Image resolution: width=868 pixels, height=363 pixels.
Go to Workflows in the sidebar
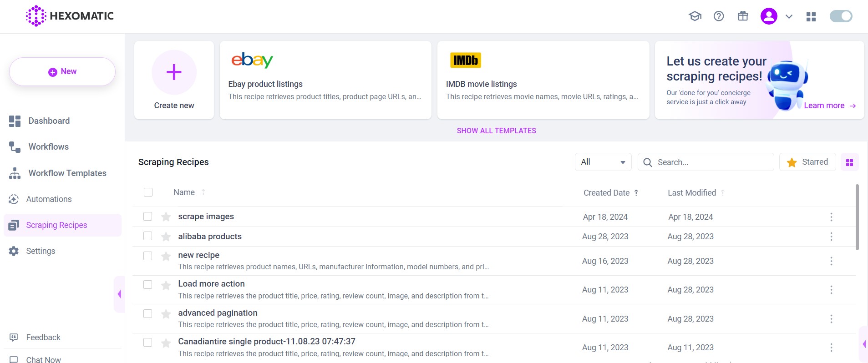(x=48, y=147)
